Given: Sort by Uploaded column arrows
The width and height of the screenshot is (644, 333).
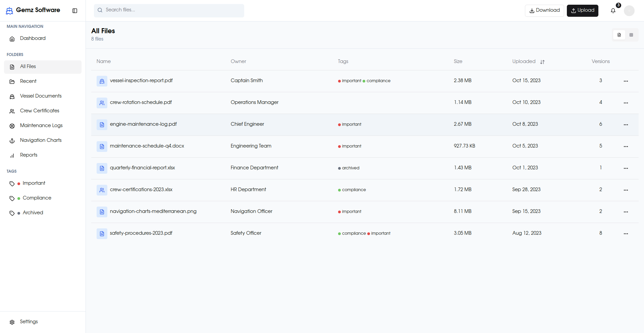Looking at the screenshot, I should click(x=542, y=62).
